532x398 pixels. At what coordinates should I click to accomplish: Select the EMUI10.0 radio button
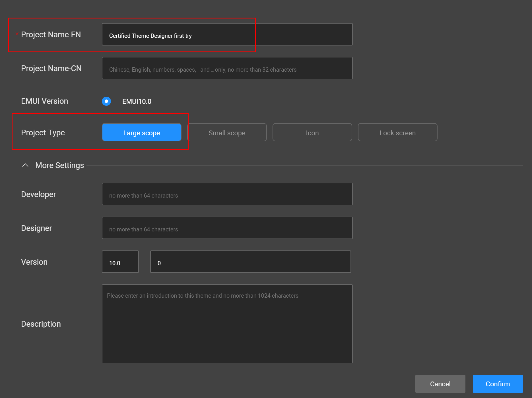click(106, 101)
